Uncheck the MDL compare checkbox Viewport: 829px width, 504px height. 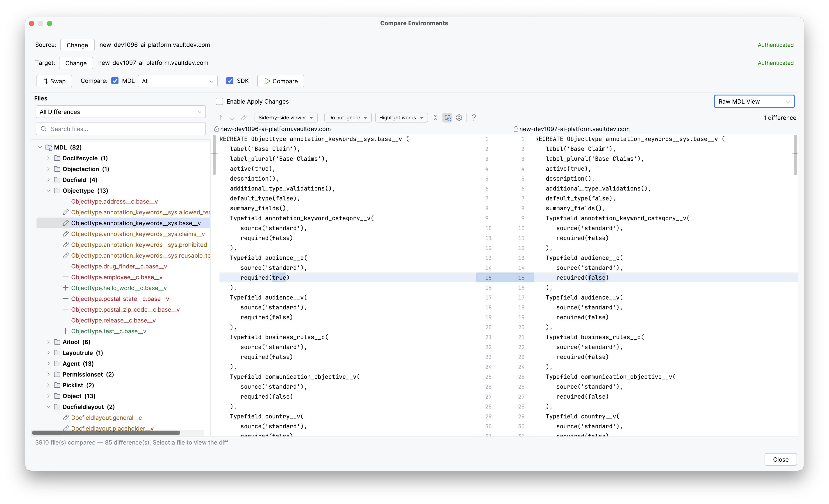pos(115,81)
